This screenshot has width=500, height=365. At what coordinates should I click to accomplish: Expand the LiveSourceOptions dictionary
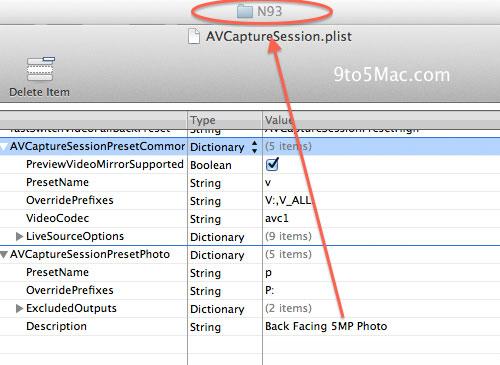pyautogui.click(x=19, y=236)
